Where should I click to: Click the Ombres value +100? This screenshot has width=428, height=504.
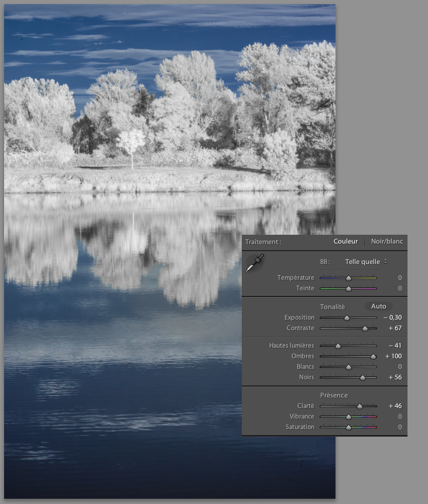pos(393,356)
